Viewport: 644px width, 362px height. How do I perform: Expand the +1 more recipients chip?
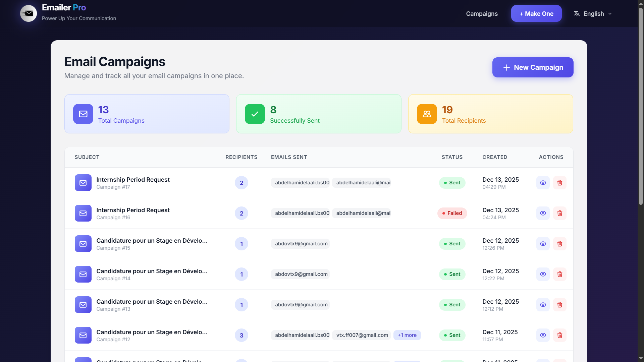[407, 335]
